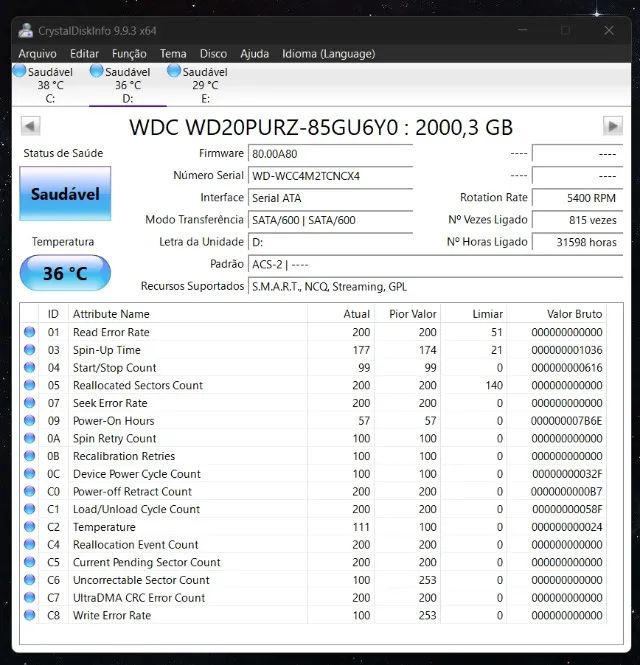Click status dot for Reallocated Sectors Count
640x665 pixels.
[29, 385]
